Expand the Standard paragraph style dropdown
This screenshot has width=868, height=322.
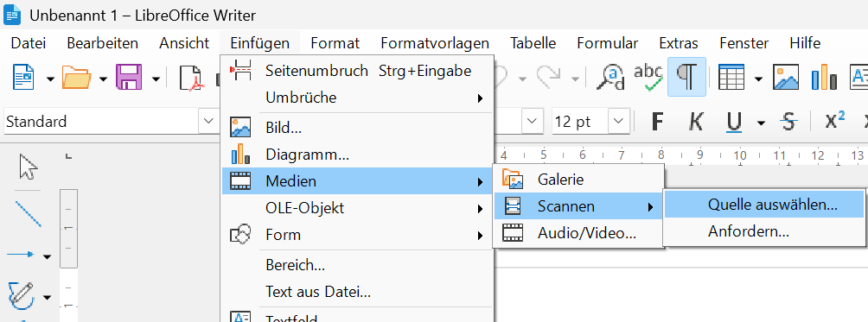click(208, 120)
